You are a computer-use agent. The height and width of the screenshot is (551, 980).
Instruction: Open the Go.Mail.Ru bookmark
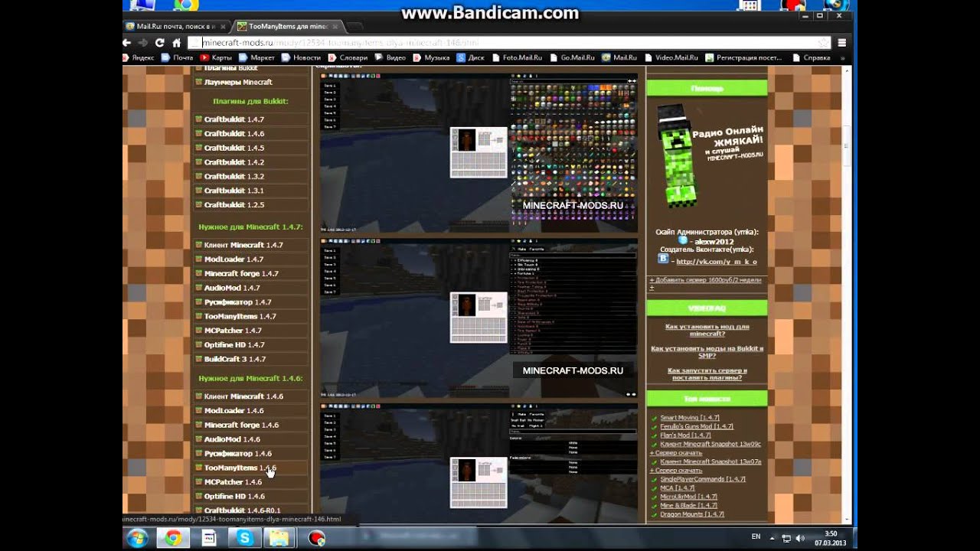point(572,57)
